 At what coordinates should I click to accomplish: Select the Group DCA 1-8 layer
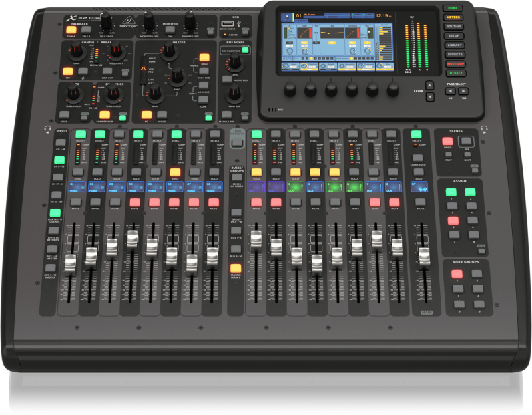(236, 213)
